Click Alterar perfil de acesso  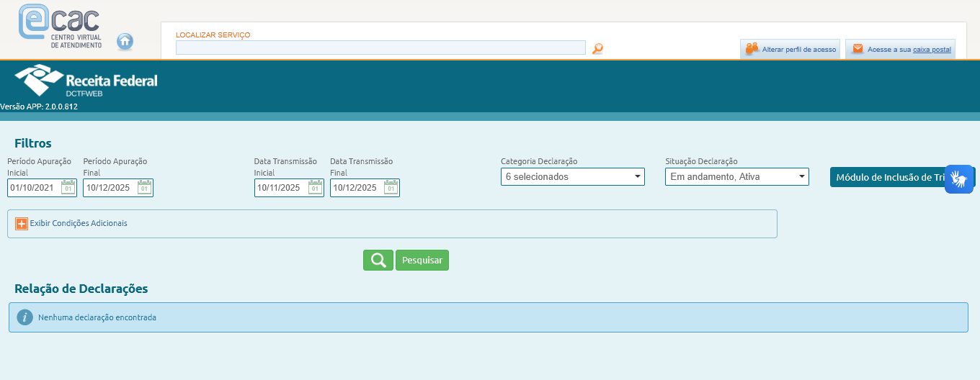click(790, 49)
